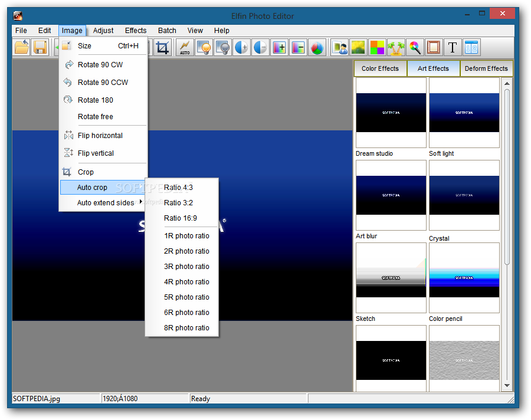Select the Crop tool in the toolbar
The image size is (531, 420).
pos(162,47)
